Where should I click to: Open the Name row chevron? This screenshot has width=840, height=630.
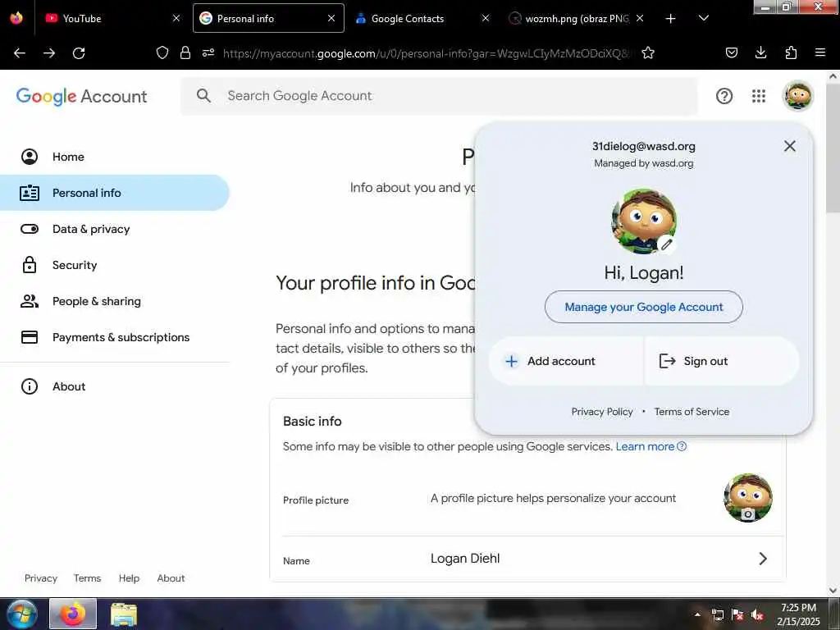click(763, 559)
